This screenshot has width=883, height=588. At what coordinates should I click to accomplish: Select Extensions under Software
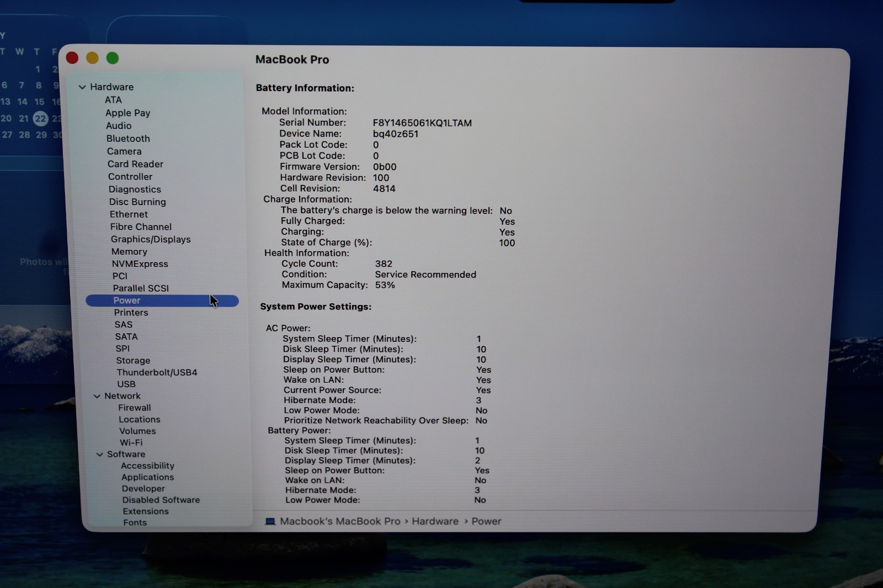pos(146,511)
